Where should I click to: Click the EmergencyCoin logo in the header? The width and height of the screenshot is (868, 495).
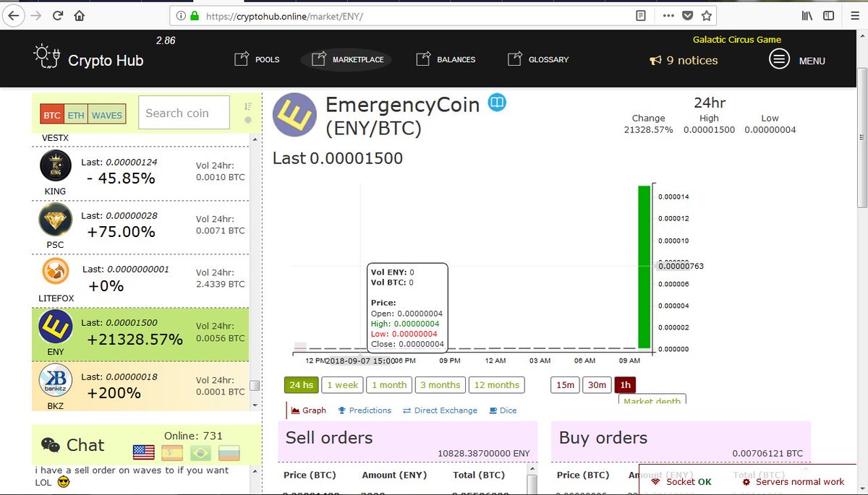(x=295, y=116)
